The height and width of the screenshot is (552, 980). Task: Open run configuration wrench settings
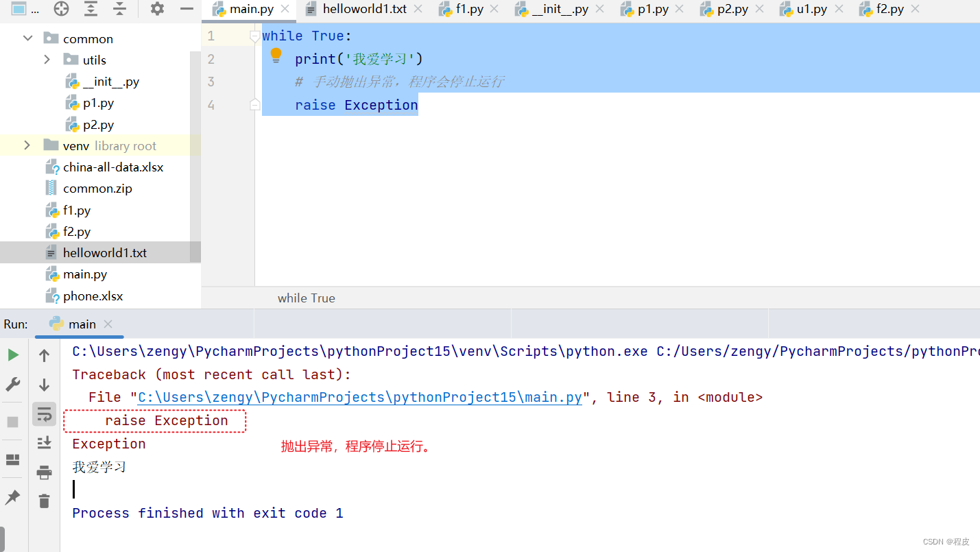(x=13, y=385)
